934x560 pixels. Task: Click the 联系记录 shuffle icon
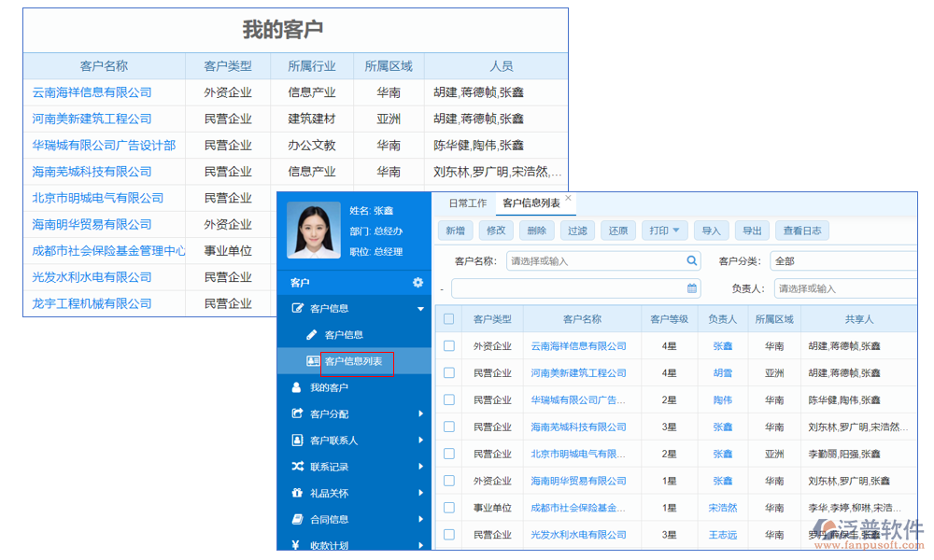295,466
